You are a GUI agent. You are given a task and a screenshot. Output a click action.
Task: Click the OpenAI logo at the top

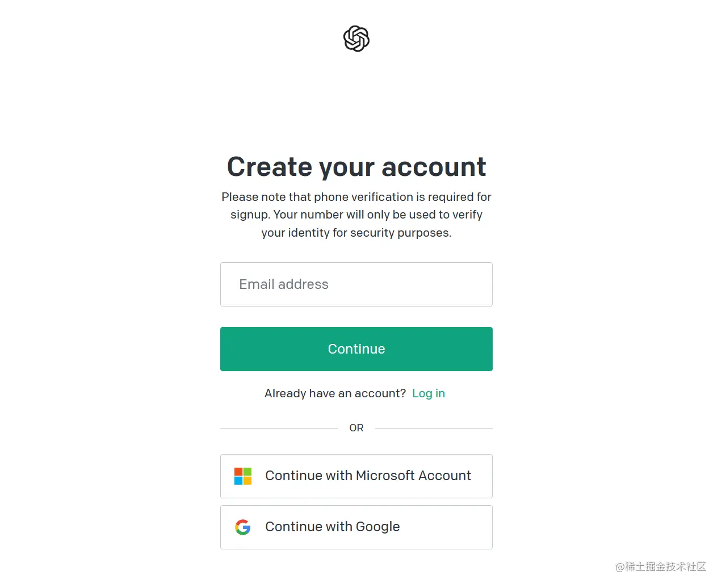(x=356, y=39)
